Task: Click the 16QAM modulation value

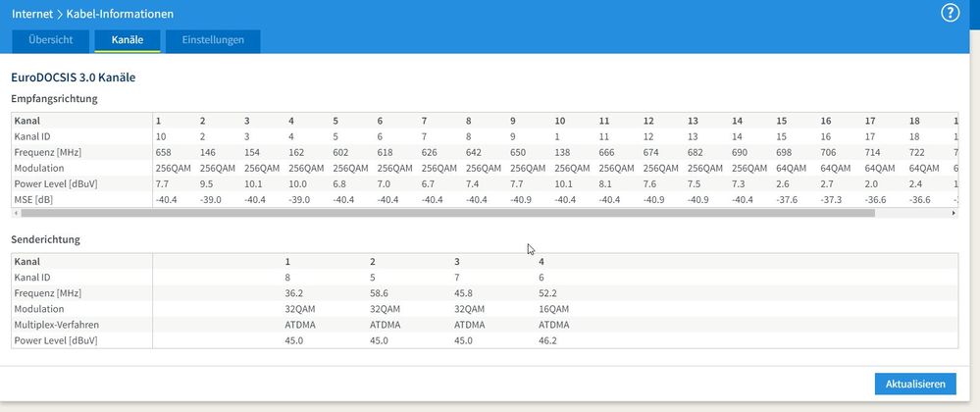Action: coord(553,309)
